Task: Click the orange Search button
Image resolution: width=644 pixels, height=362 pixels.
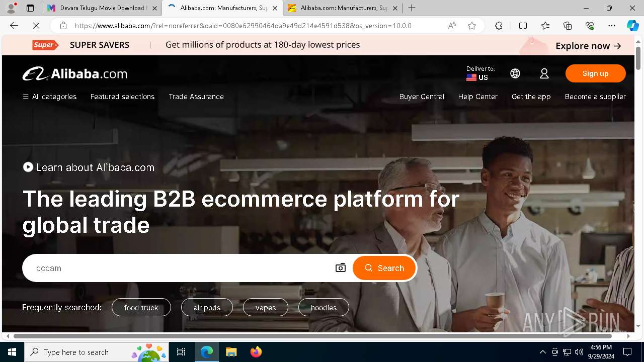Action: [x=384, y=268]
